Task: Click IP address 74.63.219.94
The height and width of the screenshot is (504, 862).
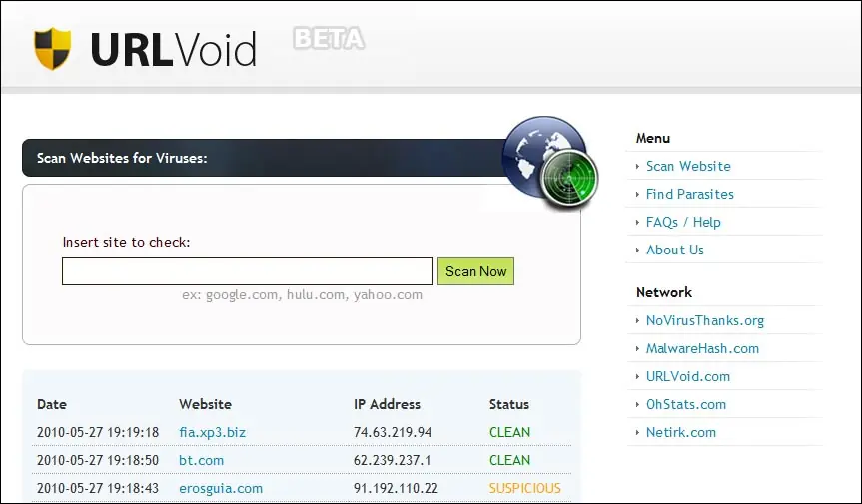Action: [393, 432]
